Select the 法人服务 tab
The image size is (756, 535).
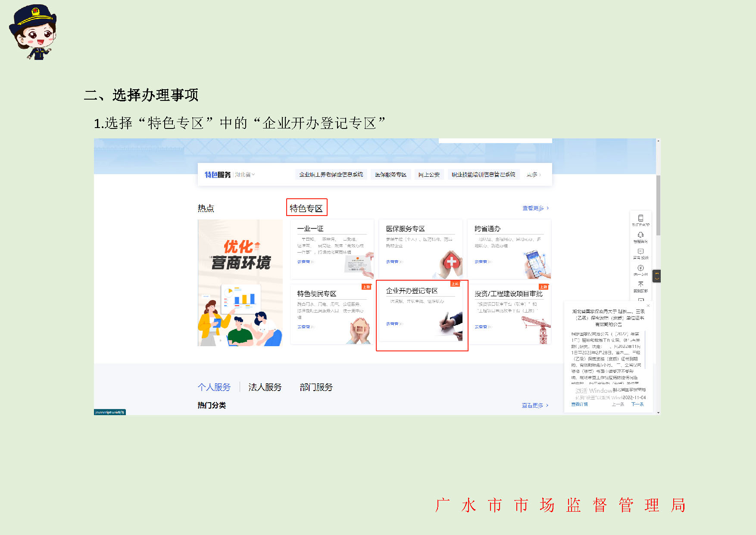point(265,387)
